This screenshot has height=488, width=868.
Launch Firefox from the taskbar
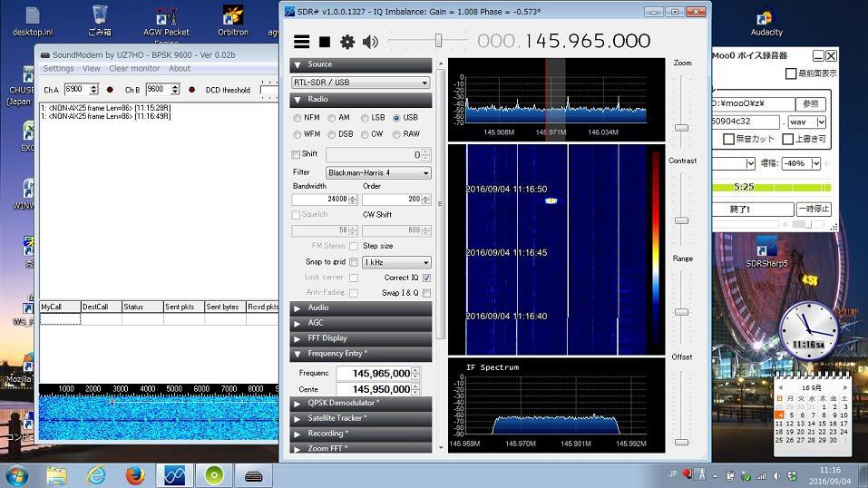(x=135, y=476)
